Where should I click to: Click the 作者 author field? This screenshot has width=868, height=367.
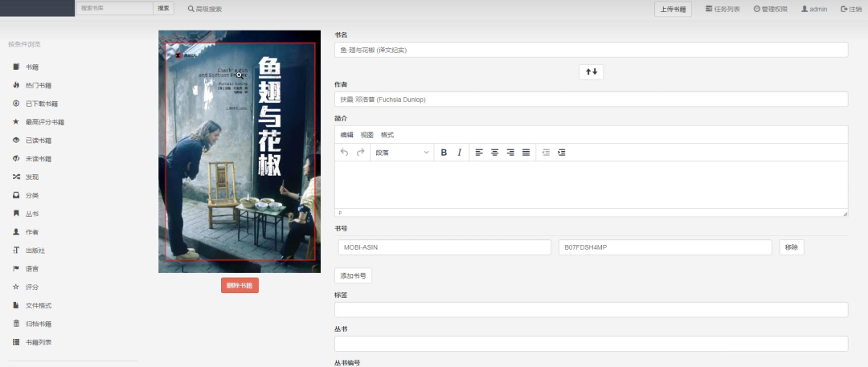coord(592,100)
